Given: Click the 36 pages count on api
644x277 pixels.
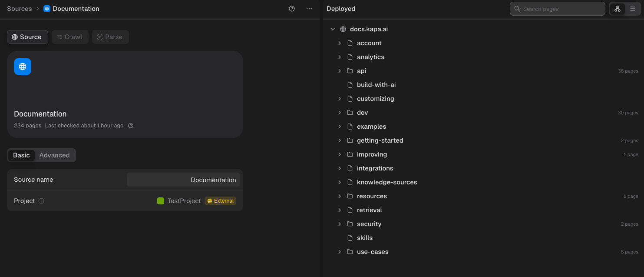Looking at the screenshot, I should click(628, 71).
